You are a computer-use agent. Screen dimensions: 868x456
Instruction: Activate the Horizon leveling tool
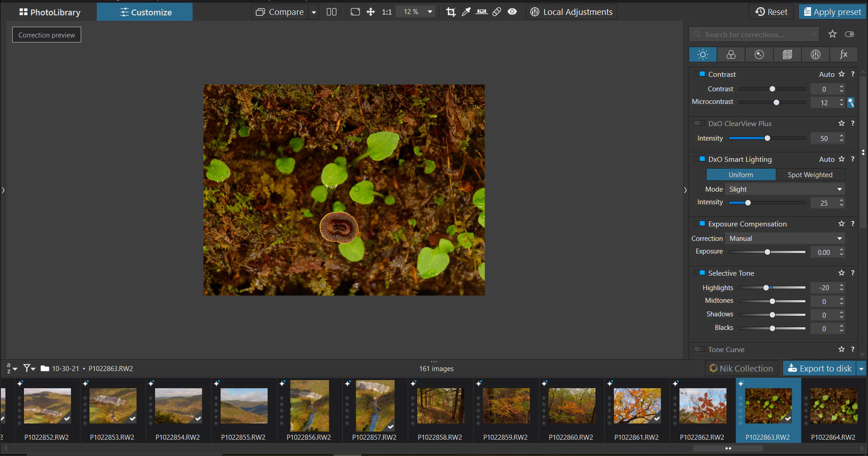(481, 12)
